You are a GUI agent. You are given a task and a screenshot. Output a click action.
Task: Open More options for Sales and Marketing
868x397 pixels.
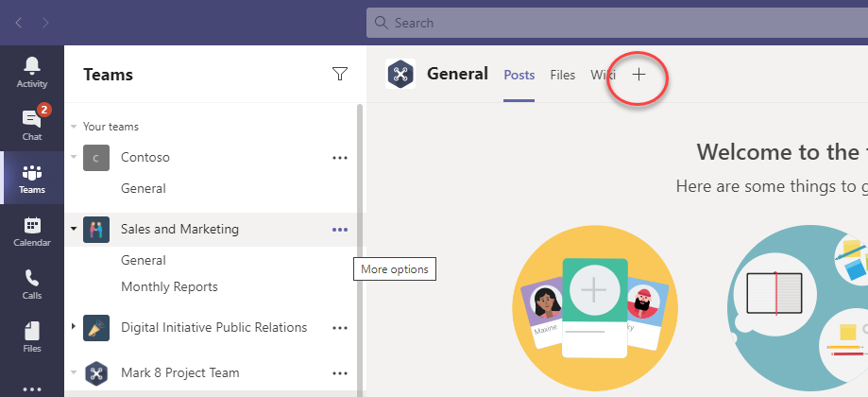pos(339,230)
